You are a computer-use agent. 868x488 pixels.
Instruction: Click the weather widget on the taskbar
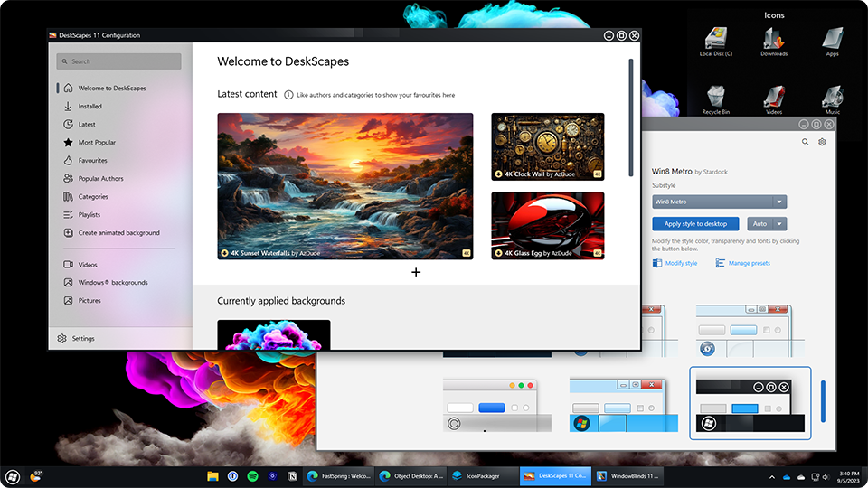pyautogui.click(x=35, y=476)
